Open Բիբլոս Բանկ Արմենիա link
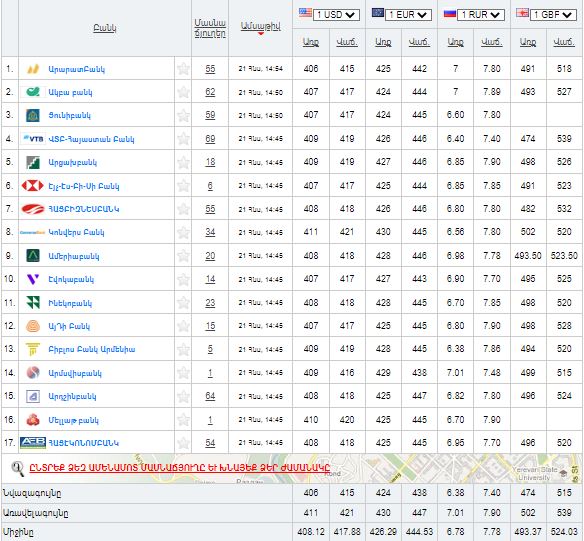The width and height of the screenshot is (584, 541). (92, 349)
